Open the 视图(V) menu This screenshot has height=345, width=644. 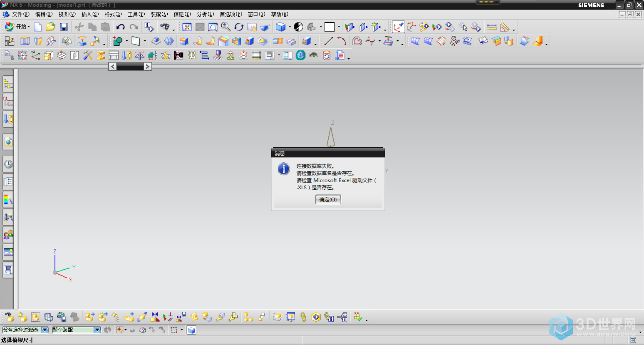pyautogui.click(x=67, y=14)
